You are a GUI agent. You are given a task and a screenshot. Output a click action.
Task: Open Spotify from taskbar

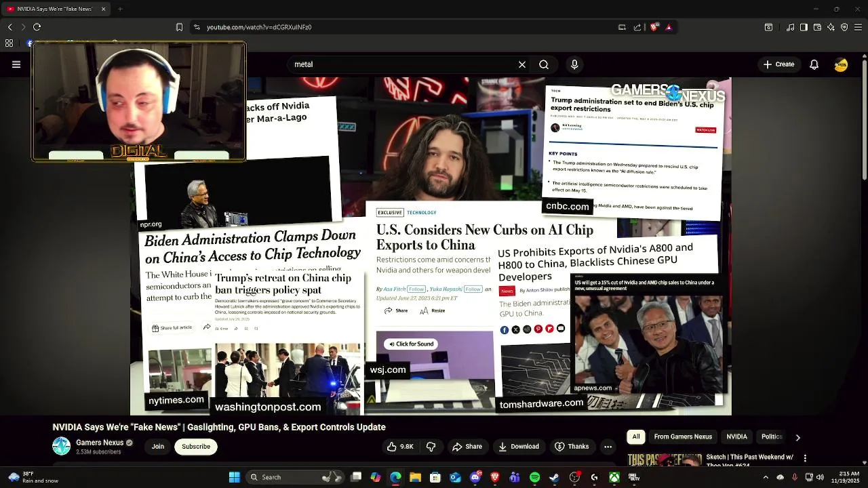click(x=534, y=477)
